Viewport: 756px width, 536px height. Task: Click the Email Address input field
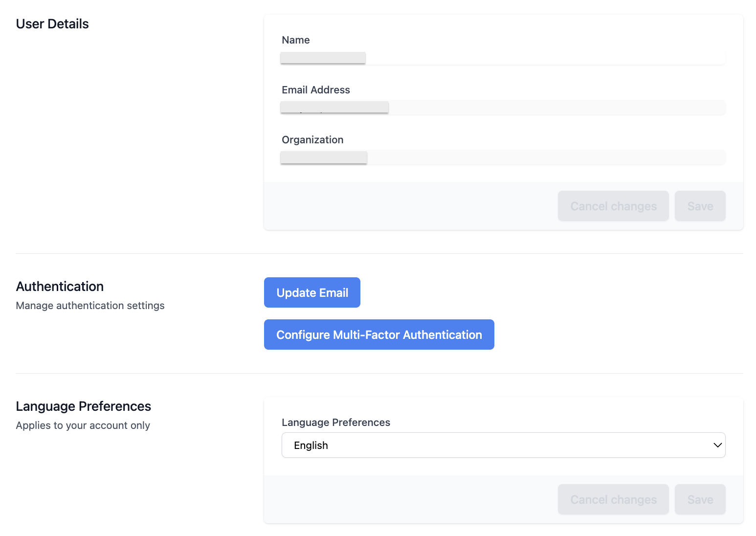(503, 108)
